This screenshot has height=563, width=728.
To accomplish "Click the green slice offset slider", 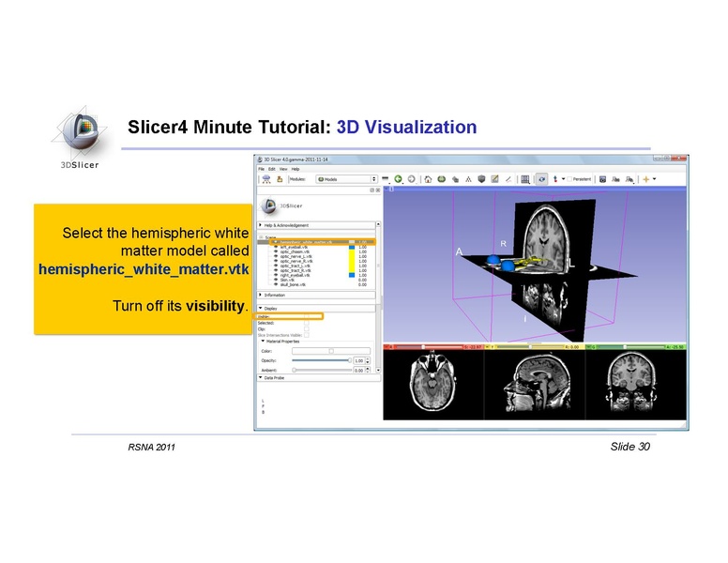I will pos(631,347).
